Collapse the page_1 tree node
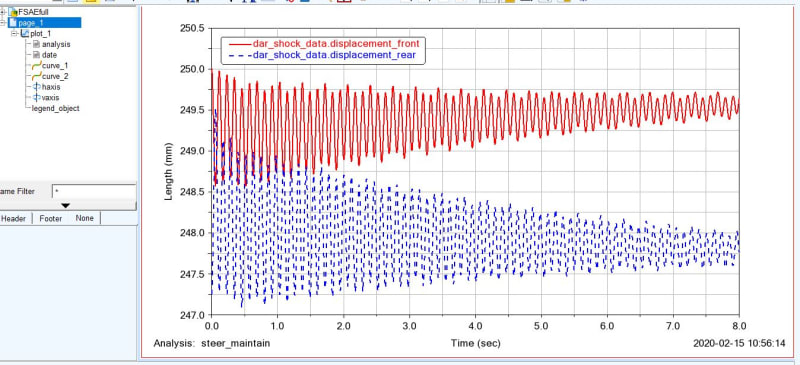Screen dimensions: 800x365 click(x=3, y=23)
